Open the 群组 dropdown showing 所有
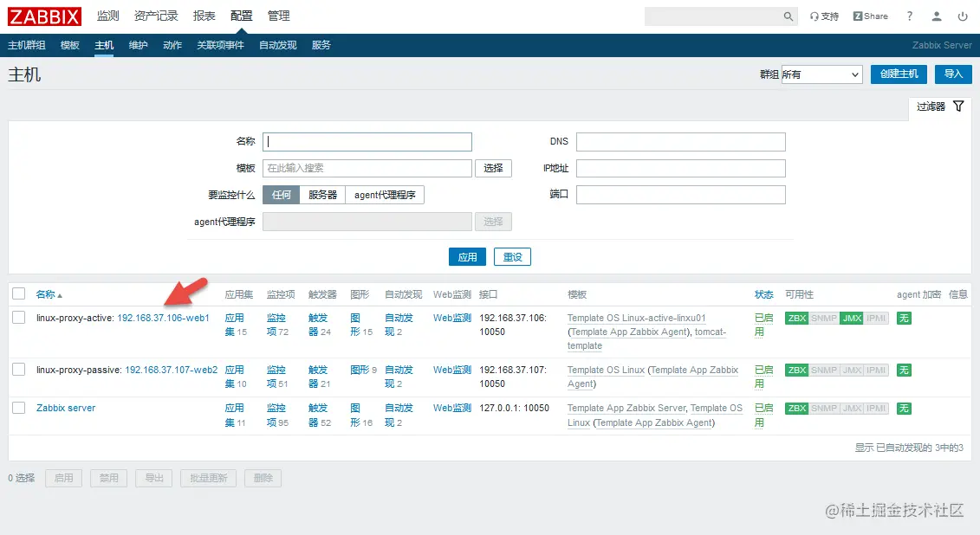This screenshot has width=980, height=535. tap(822, 74)
